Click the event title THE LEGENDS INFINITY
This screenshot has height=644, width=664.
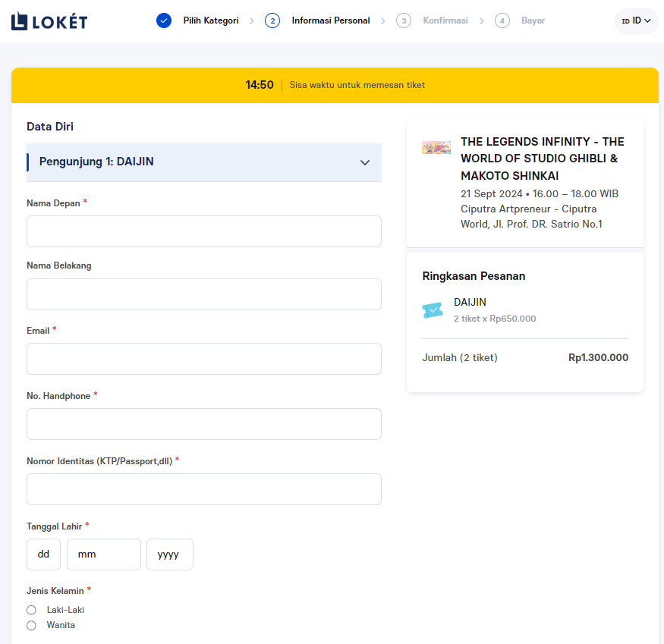543,159
